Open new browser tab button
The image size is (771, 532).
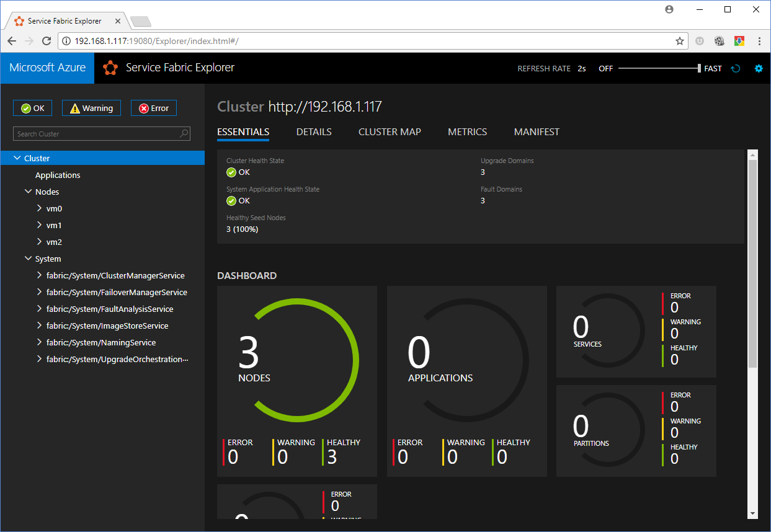(141, 22)
